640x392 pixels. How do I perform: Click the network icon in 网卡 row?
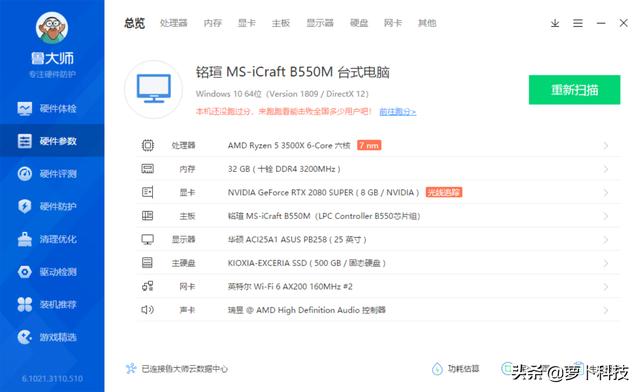[147, 286]
